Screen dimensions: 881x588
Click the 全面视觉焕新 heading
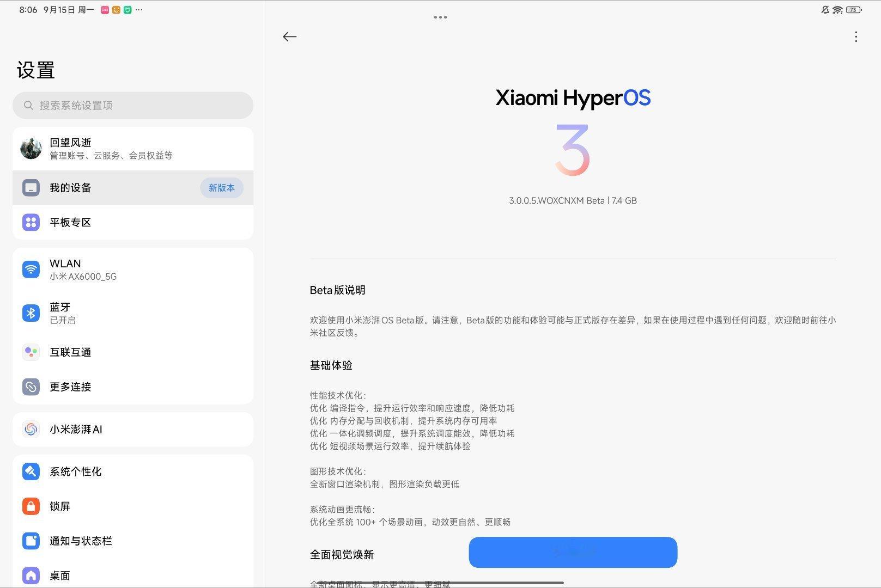pyautogui.click(x=342, y=555)
